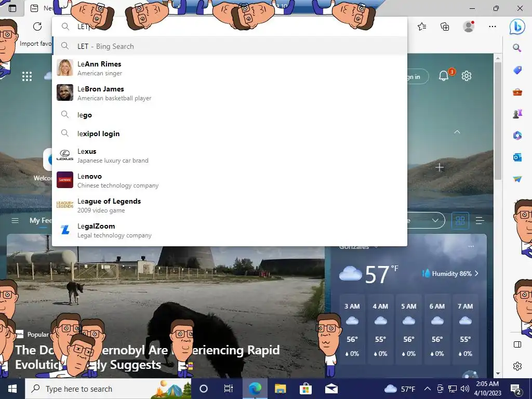Open Task View on the taskbar
Viewport: 532px width, 399px height.
(229, 389)
